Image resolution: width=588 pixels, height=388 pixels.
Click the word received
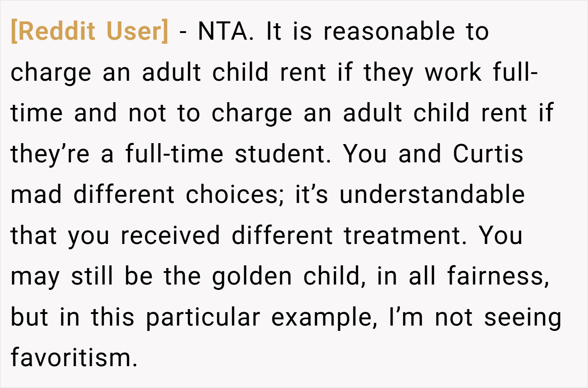pos(170,235)
